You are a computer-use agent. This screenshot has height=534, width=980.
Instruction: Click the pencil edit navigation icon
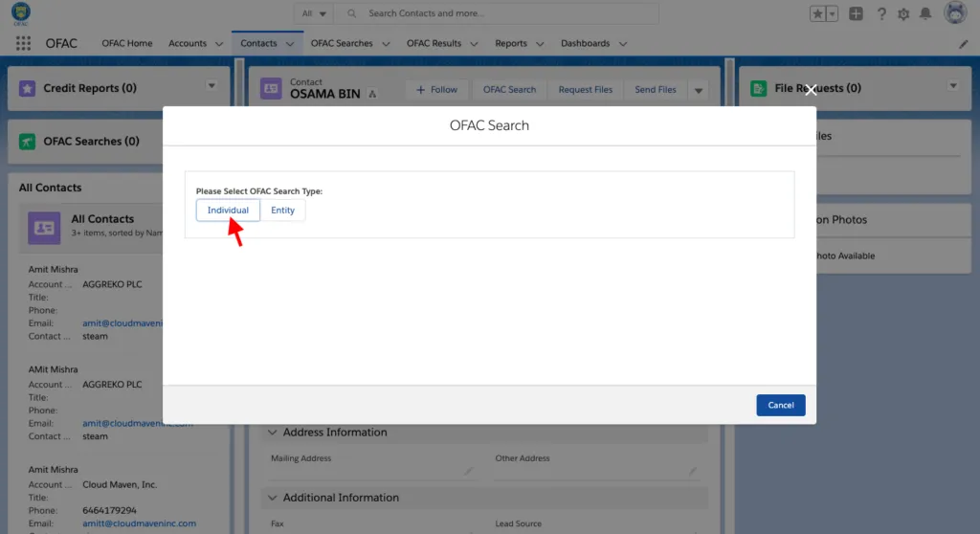coord(963,44)
